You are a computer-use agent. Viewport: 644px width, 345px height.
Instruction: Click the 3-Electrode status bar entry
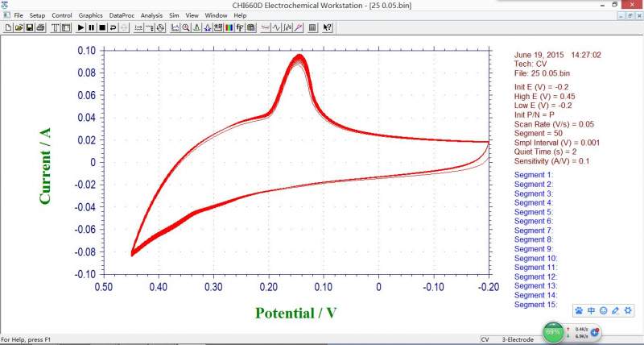(518, 339)
